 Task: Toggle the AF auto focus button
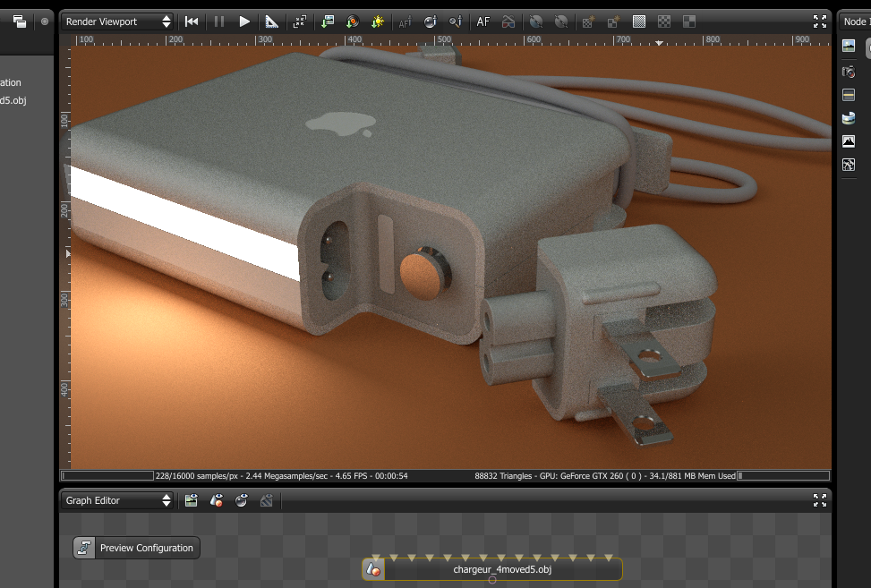(483, 21)
